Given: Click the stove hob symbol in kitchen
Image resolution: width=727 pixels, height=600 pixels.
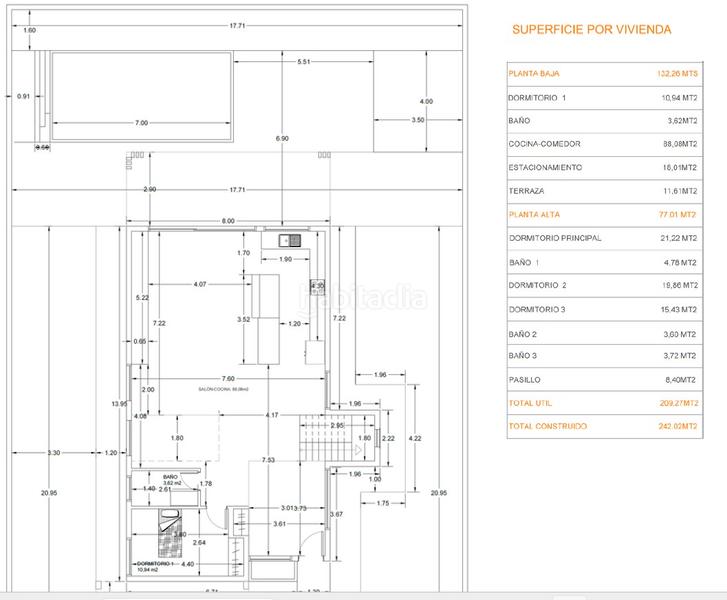Looking at the screenshot, I should [x=317, y=287].
